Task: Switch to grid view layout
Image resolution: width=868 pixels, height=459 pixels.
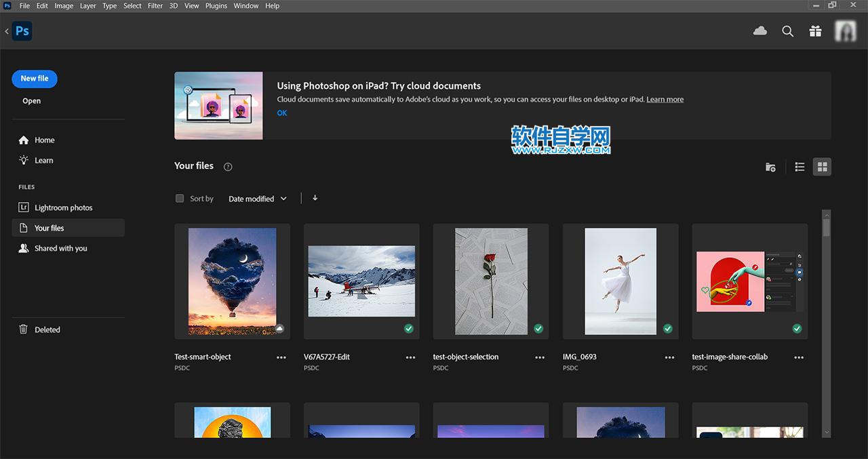Action: pyautogui.click(x=822, y=167)
